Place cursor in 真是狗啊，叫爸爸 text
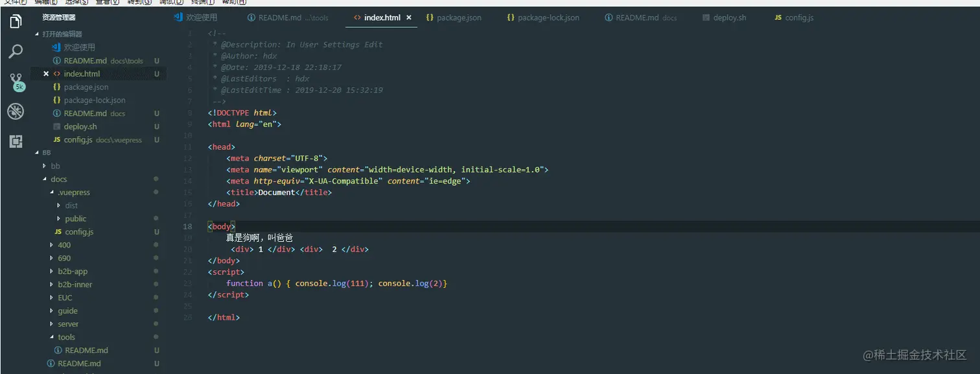 pyautogui.click(x=259, y=238)
